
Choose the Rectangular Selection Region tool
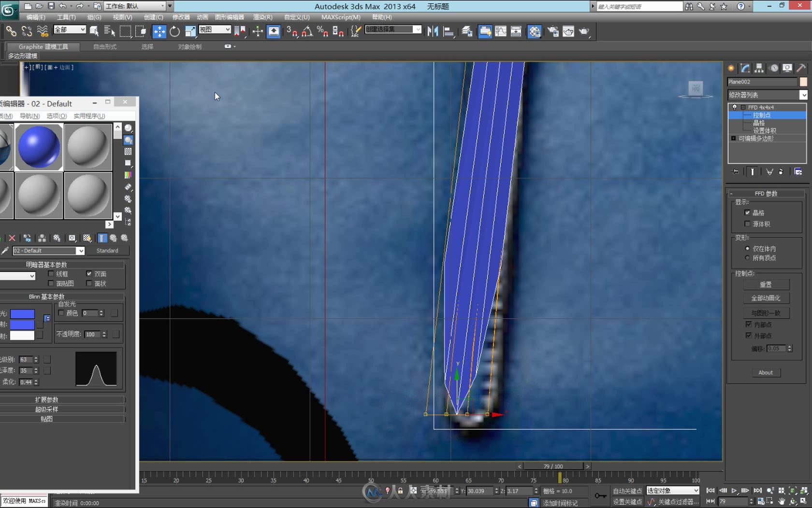(125, 31)
